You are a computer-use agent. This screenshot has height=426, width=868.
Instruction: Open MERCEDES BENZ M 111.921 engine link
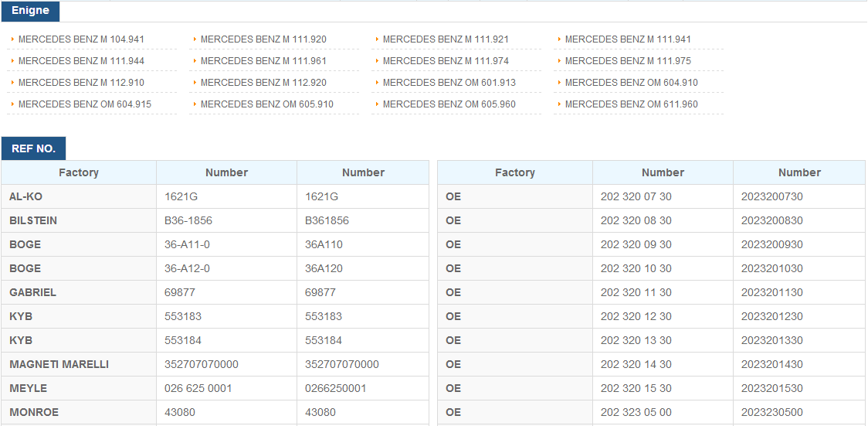(446, 39)
